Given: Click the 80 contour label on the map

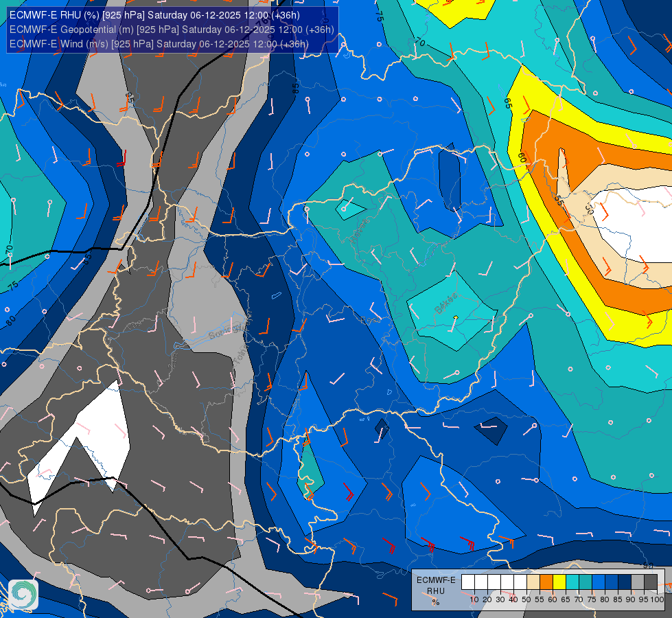Looking at the screenshot, I should click(x=11, y=319).
